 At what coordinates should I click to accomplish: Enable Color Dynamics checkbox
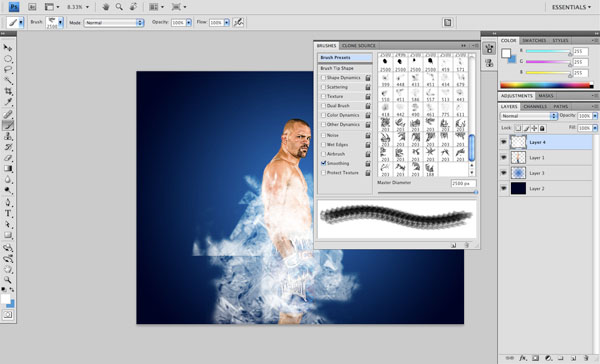pos(323,115)
